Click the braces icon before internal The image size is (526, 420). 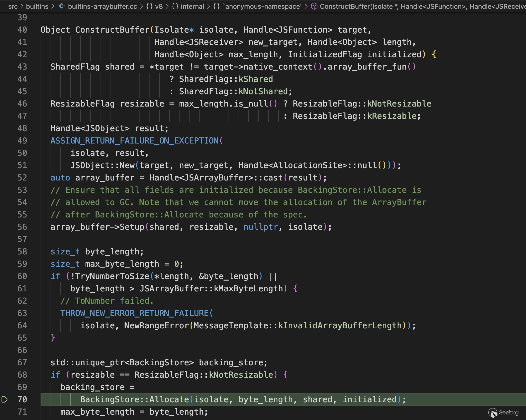coord(175,6)
